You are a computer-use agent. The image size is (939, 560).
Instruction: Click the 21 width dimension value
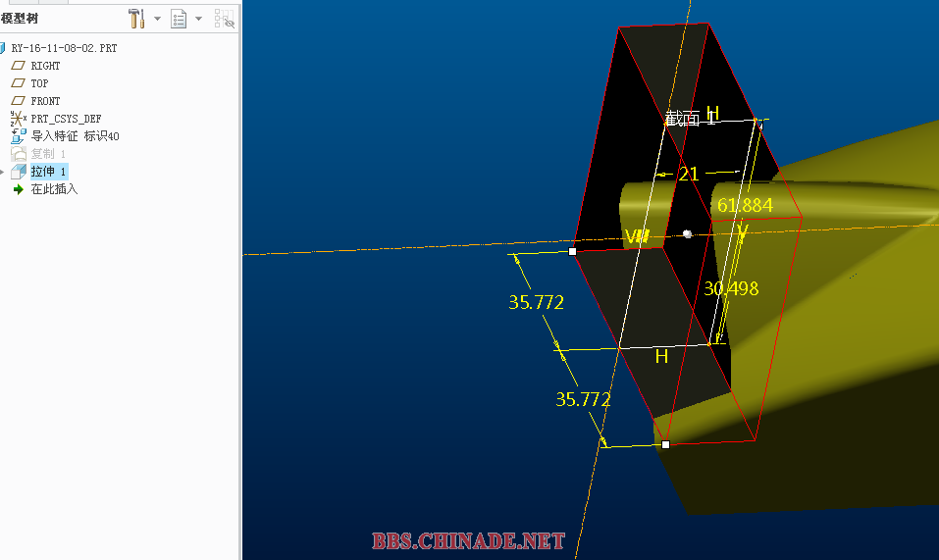click(x=689, y=175)
